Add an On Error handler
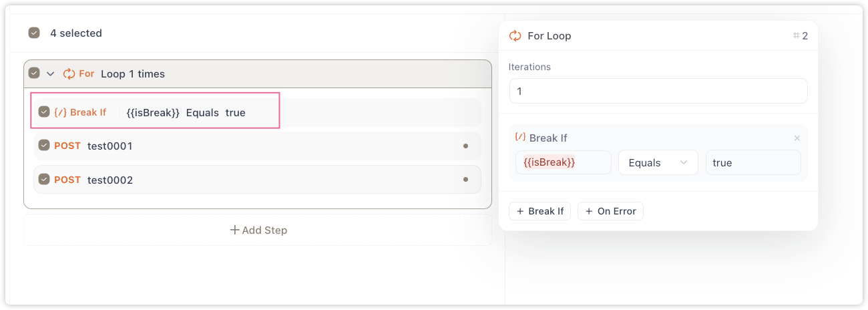Viewport: 868px width, 310px height. pyautogui.click(x=610, y=211)
